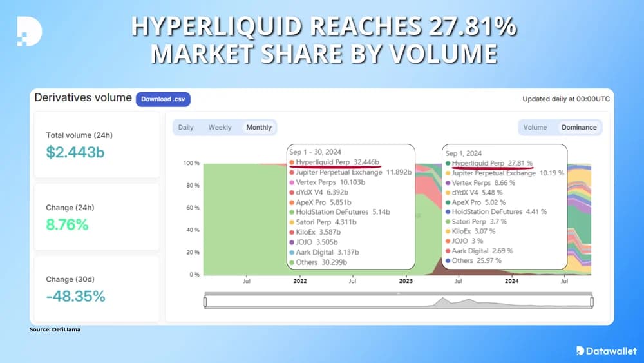Click 'Others 30.299b' entry
644x363 pixels.
pos(318,262)
